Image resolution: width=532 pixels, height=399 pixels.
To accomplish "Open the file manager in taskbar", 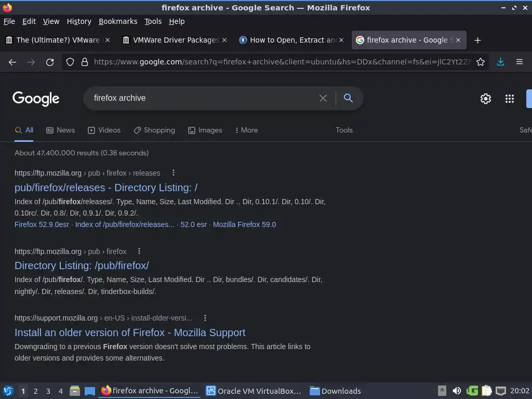I will click(x=75, y=391).
